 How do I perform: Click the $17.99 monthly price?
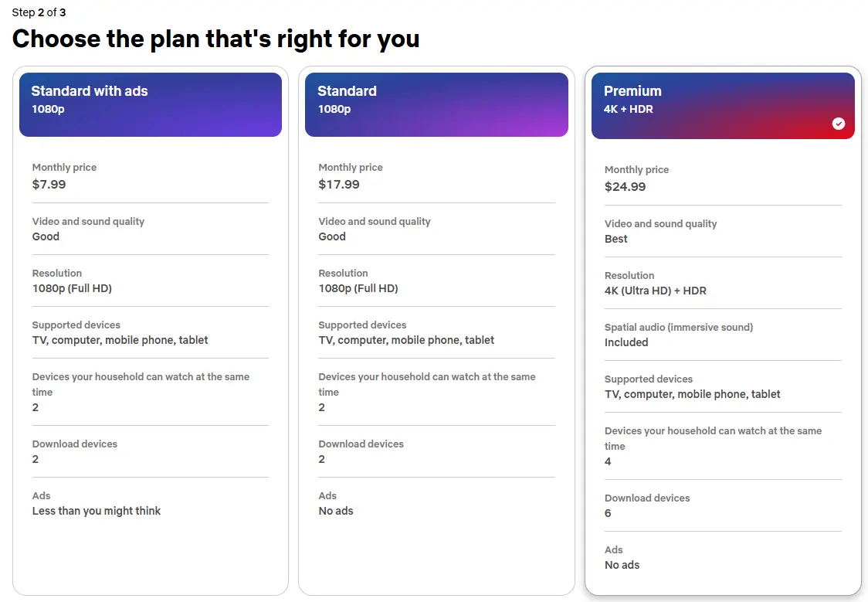tap(339, 185)
